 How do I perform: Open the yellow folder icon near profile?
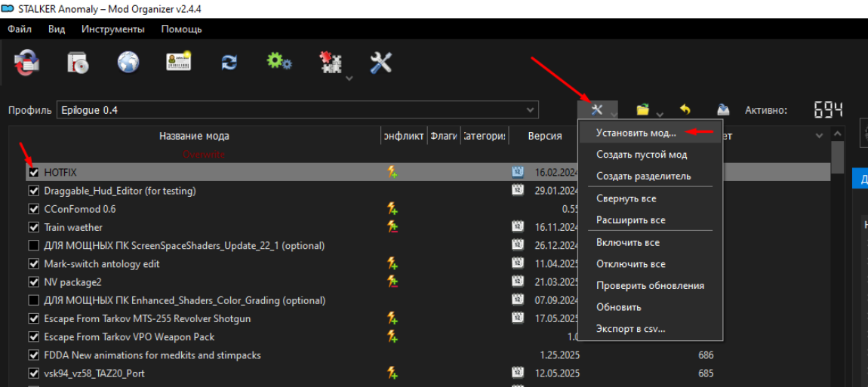pos(642,109)
